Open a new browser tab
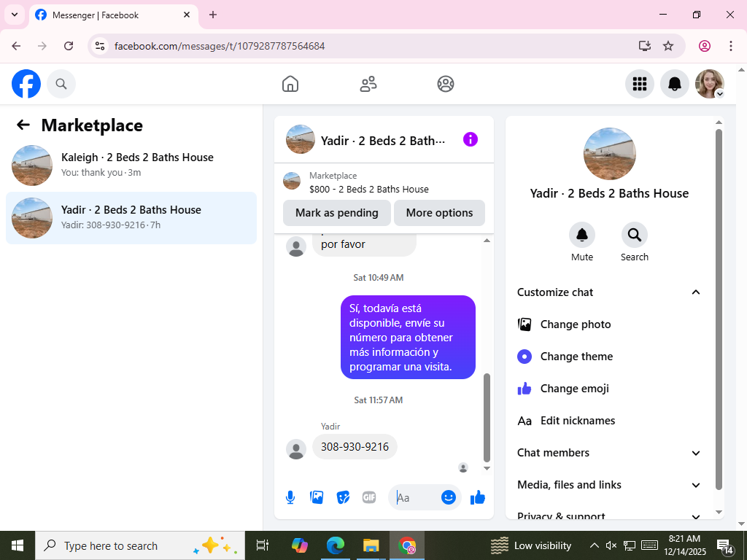The height and width of the screenshot is (560, 747). click(x=213, y=15)
